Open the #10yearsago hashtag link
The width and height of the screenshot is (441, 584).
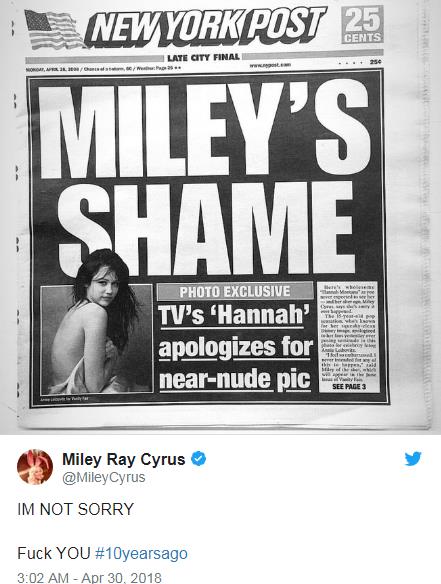coord(141,553)
